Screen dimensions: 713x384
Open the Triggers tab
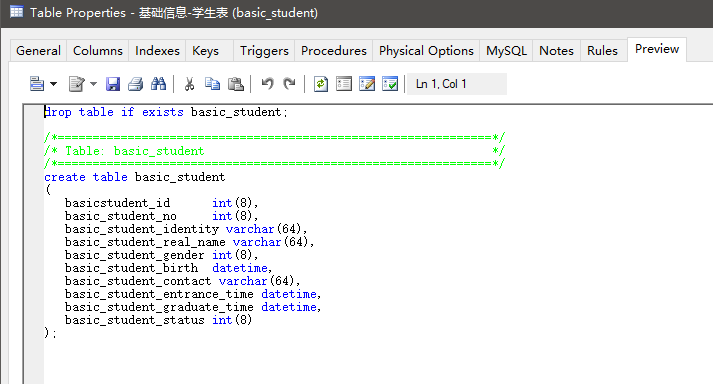pos(264,51)
